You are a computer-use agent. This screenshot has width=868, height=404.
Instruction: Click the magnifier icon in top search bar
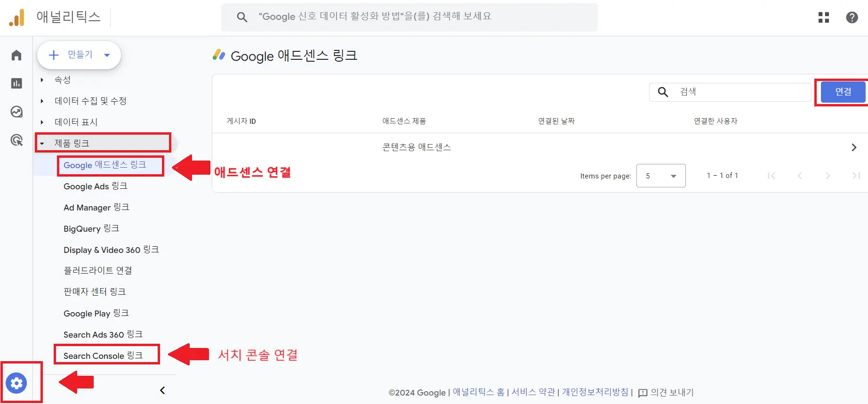[242, 17]
